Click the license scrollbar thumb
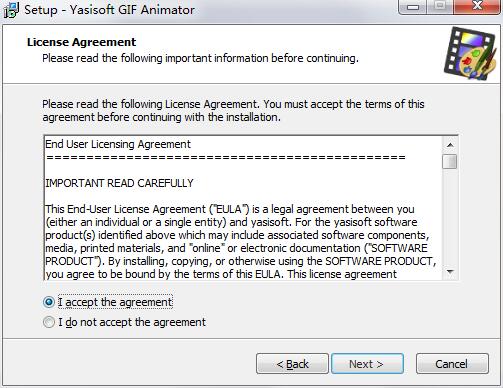 tap(450, 161)
